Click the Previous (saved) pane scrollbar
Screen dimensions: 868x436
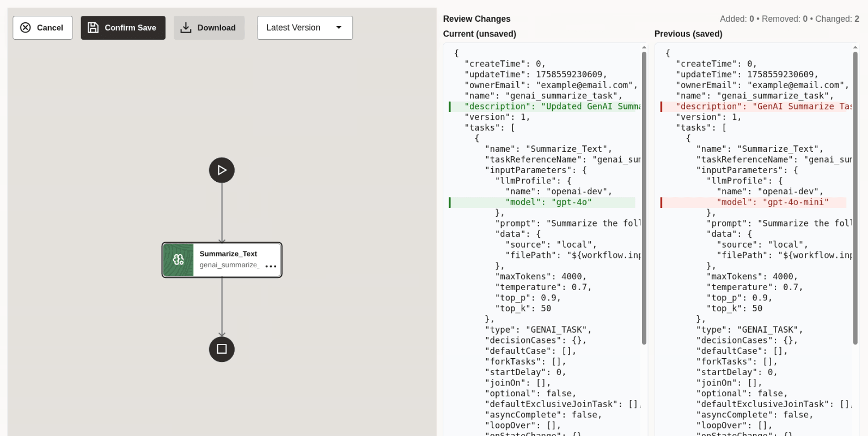(855, 198)
